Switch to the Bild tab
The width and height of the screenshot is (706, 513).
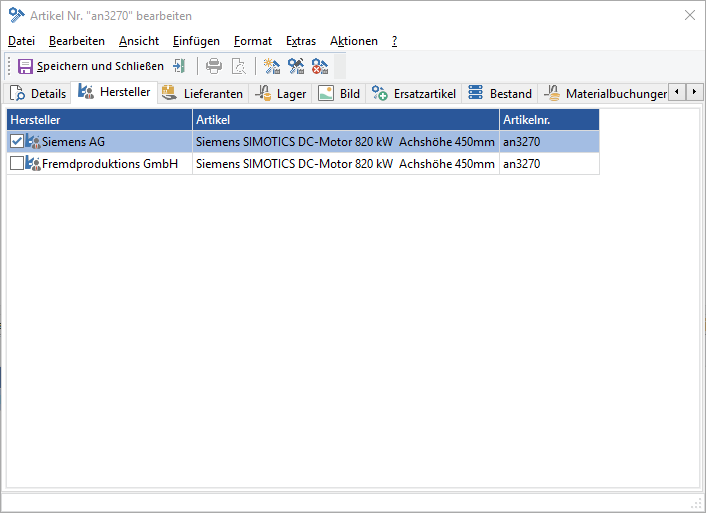[x=339, y=93]
